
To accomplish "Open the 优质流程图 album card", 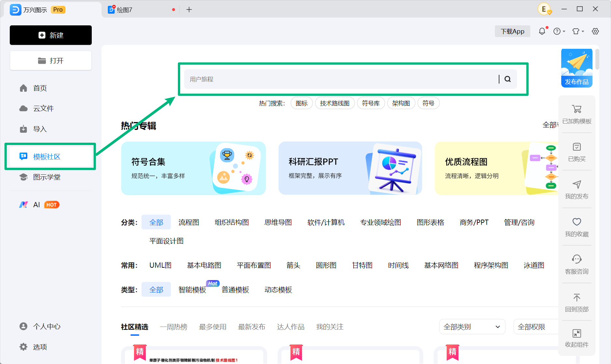I will (496, 168).
